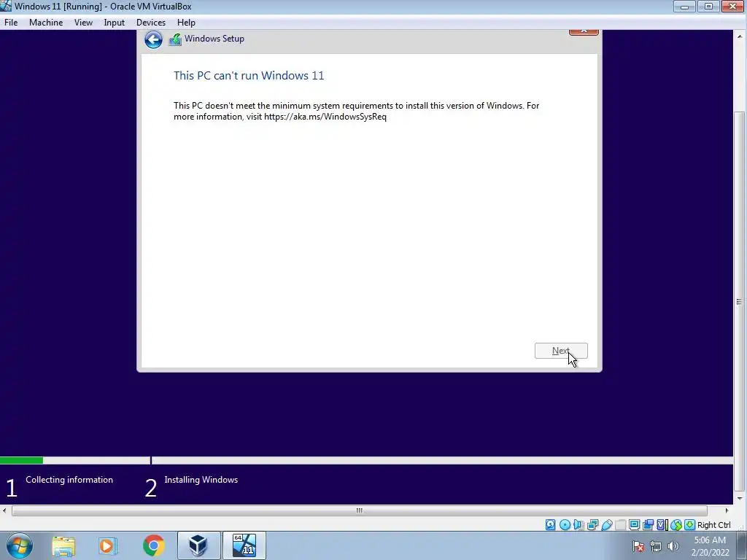The height and width of the screenshot is (560, 747).
Task: Close the VirtualBox VM window
Action: click(732, 7)
